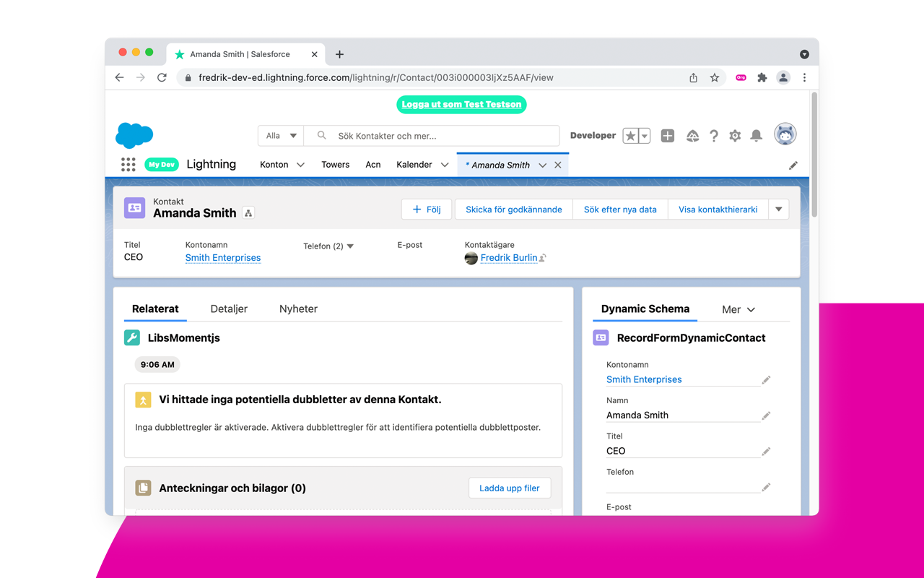
Task: Show more record actions dropdown
Action: [779, 210]
